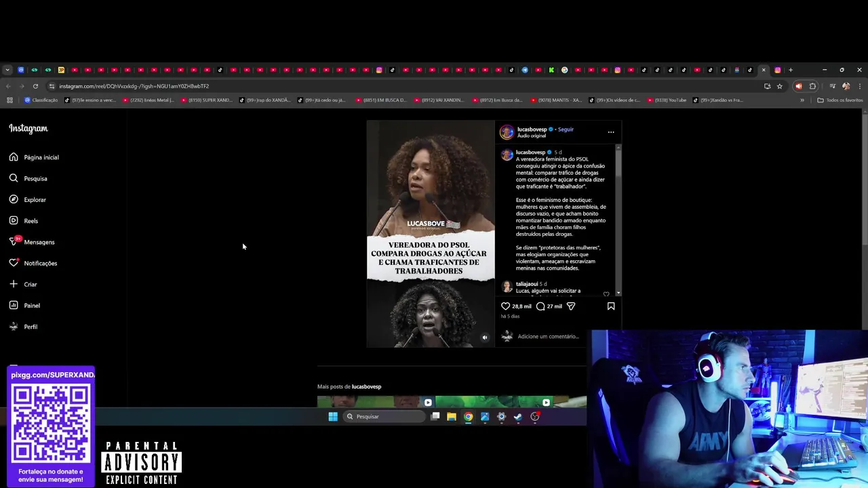Close the active Instagram reel tab
The image size is (868, 488).
[764, 70]
